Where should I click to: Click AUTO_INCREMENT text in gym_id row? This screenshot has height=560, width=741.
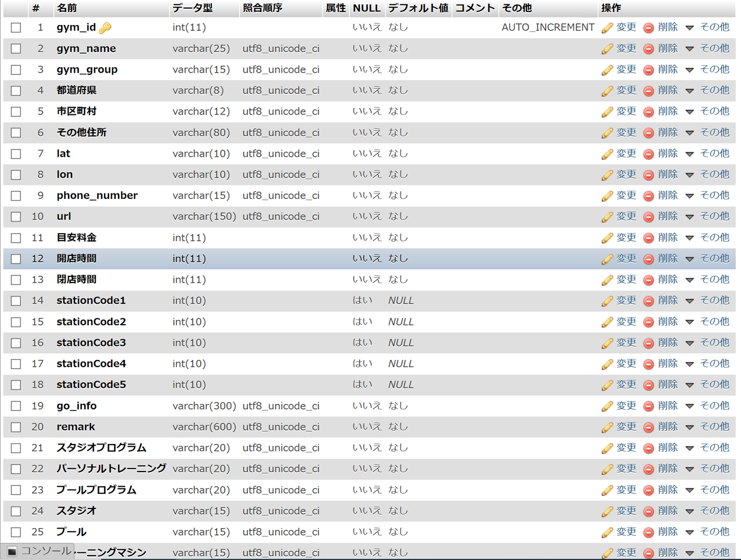pos(547,27)
